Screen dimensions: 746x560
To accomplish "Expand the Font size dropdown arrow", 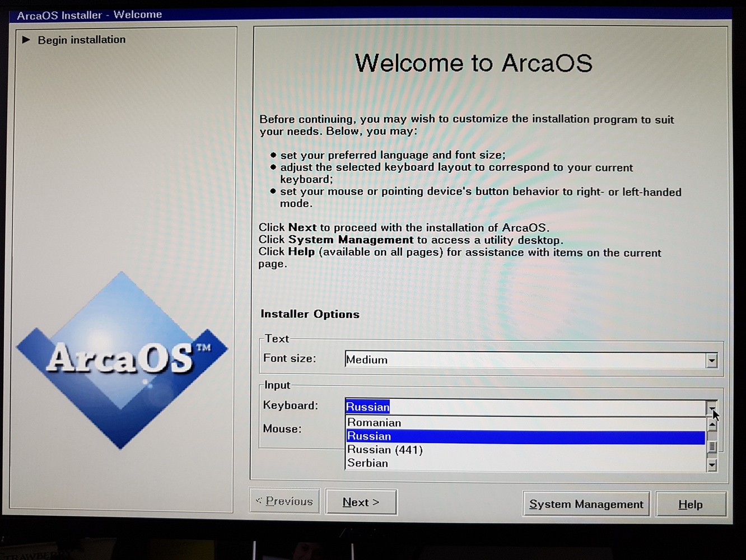I will point(711,361).
